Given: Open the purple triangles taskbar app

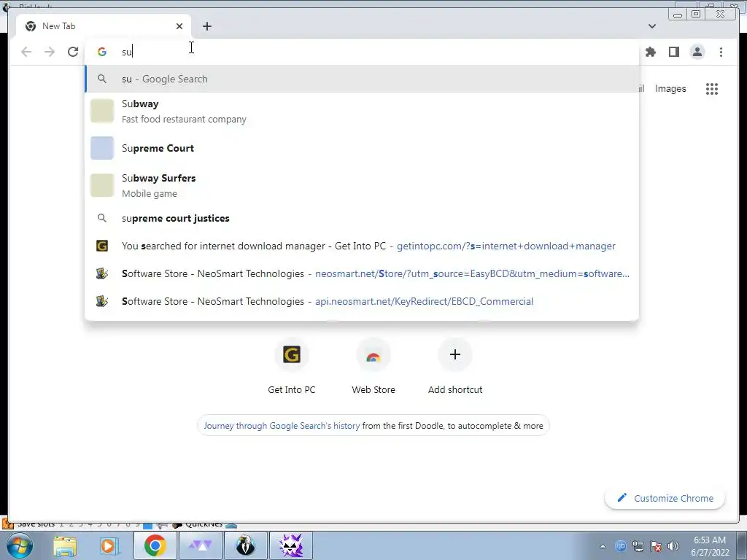Looking at the screenshot, I should (201, 545).
